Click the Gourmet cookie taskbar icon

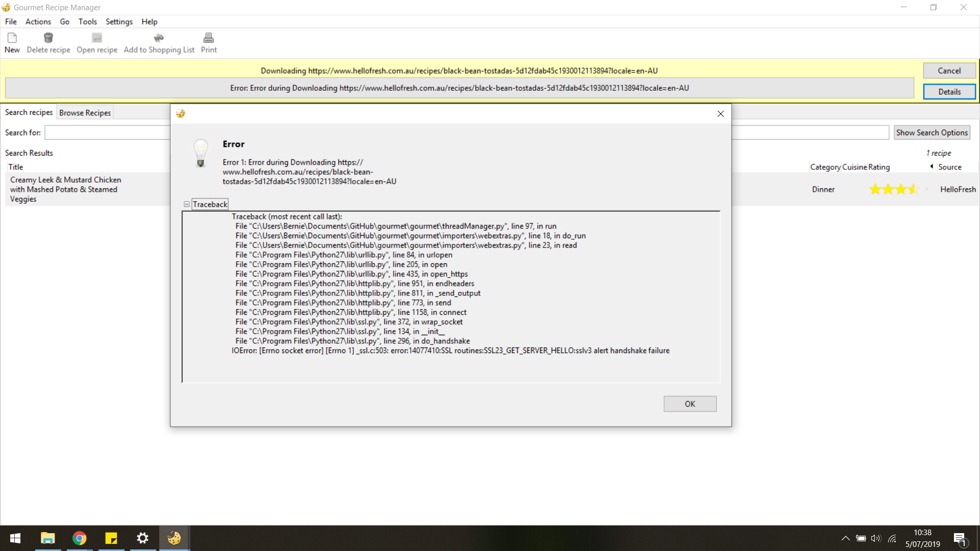tap(174, 538)
